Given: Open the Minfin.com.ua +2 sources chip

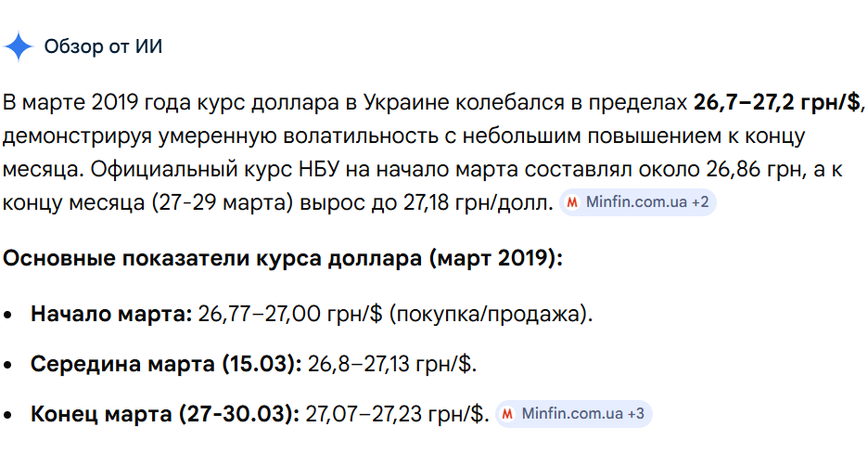Looking at the screenshot, I should (637, 202).
